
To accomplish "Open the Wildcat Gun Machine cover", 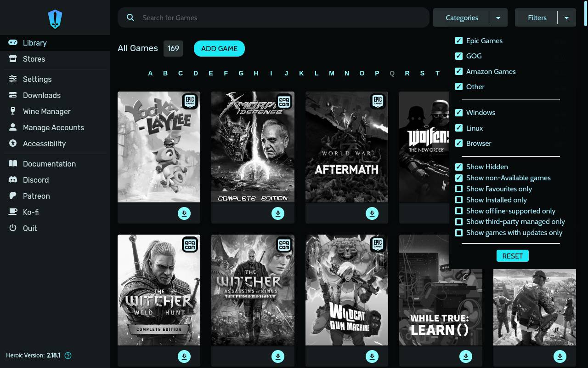I will [347, 290].
